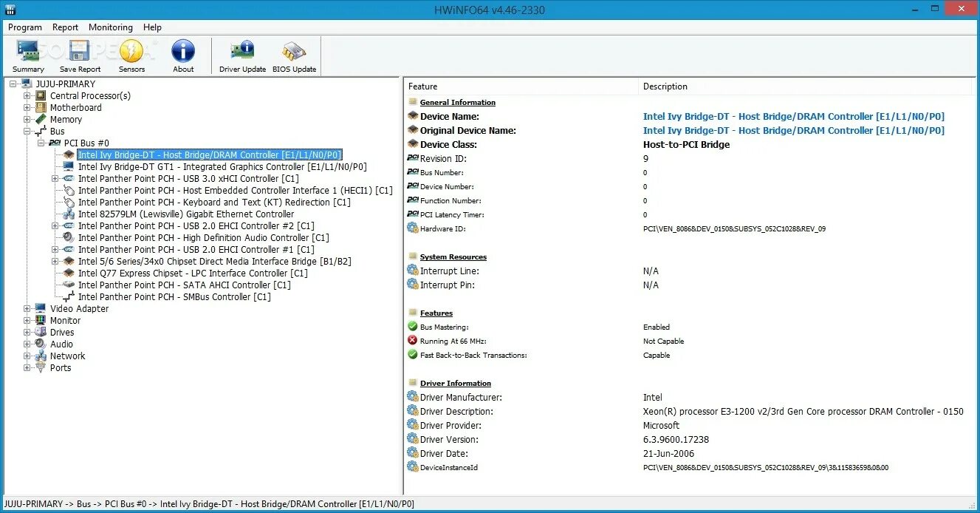Screen dimensions: 980x513
Task: Expand the Video Adapter node
Action: (27, 308)
